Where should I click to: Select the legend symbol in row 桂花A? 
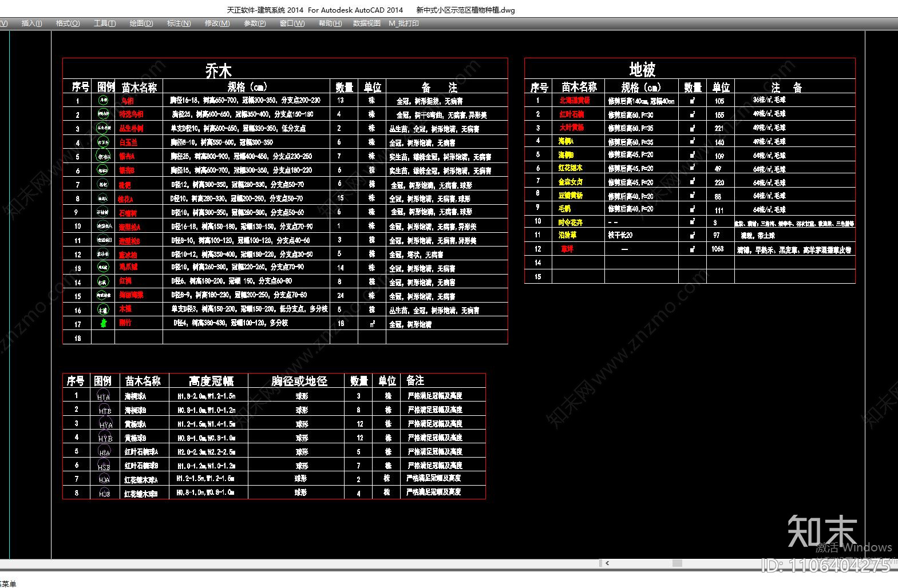(x=103, y=198)
